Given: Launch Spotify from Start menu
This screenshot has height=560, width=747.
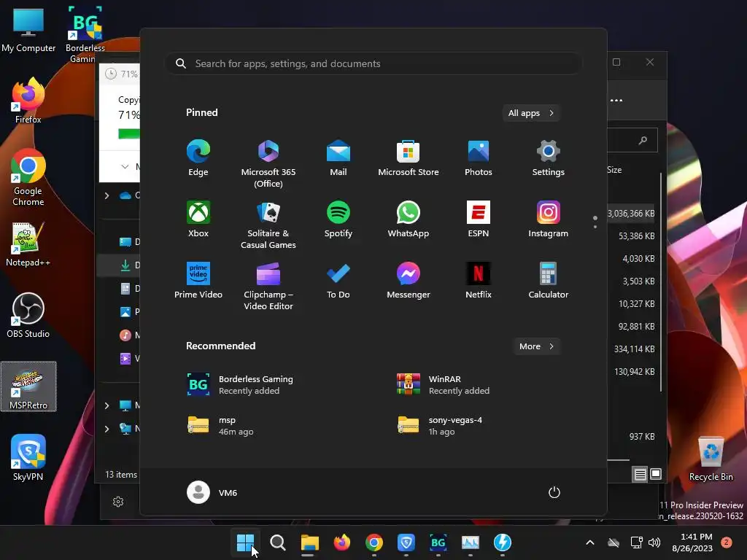Looking at the screenshot, I should pos(338,219).
